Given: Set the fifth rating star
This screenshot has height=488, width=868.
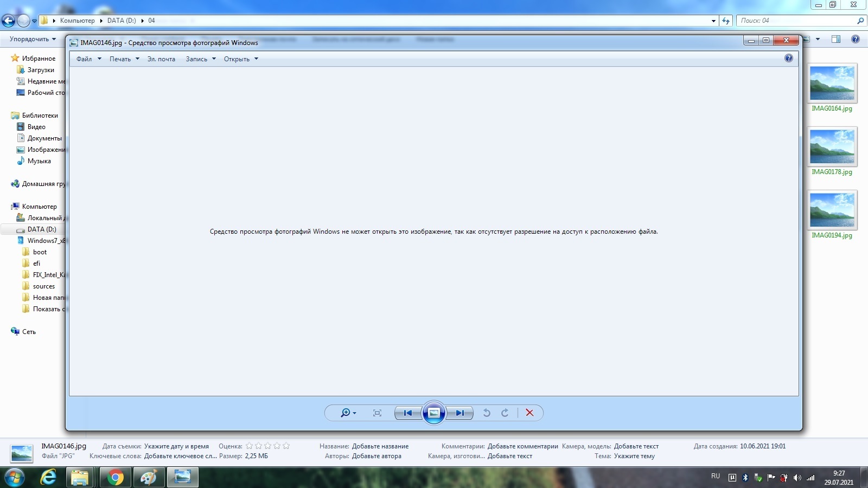Looking at the screenshot, I should [x=286, y=446].
